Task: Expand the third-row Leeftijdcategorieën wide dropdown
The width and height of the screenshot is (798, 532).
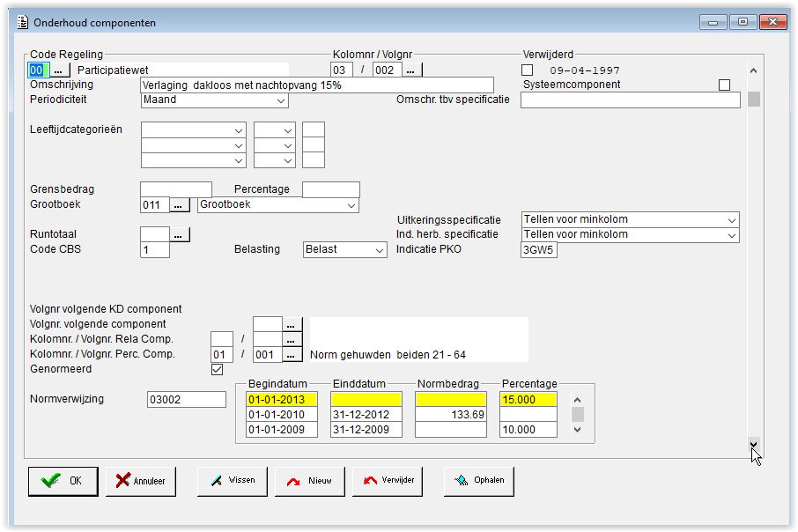Action: (194, 160)
